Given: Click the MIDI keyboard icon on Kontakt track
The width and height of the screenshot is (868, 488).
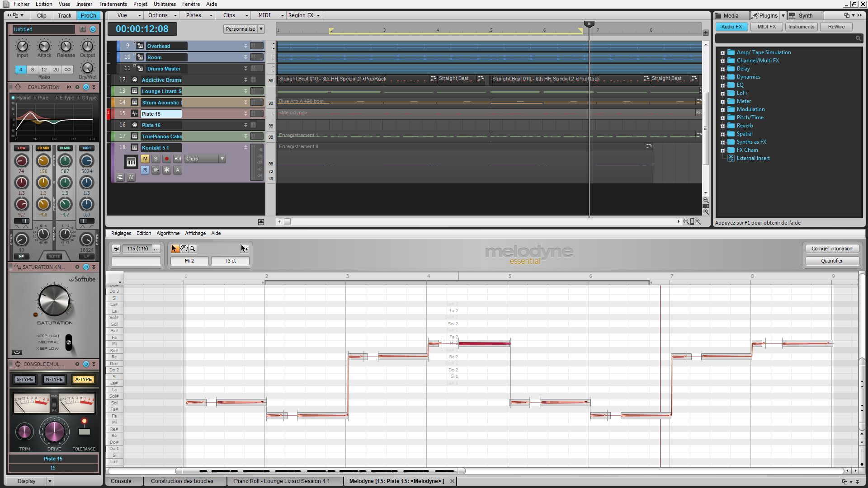Looking at the screenshot, I should [131, 161].
